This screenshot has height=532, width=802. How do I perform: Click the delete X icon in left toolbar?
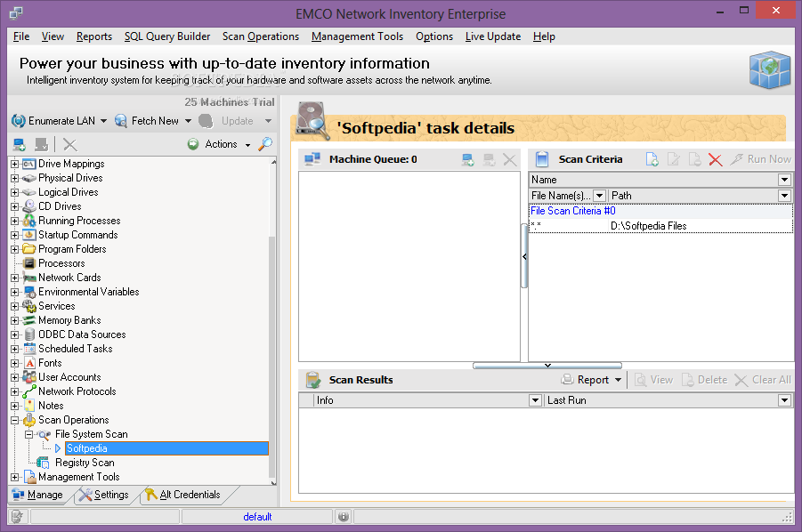tap(70, 145)
